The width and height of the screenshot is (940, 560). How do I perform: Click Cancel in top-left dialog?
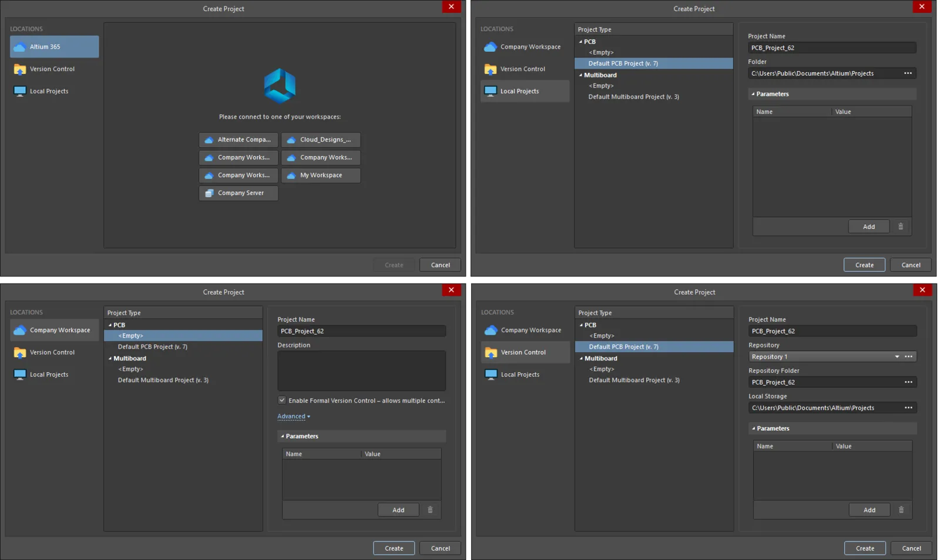440,265
